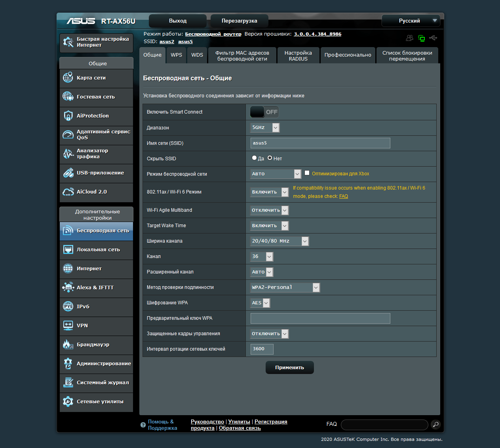Click the guest users status icon
Viewport: 500px width, 448px height.
(410, 38)
